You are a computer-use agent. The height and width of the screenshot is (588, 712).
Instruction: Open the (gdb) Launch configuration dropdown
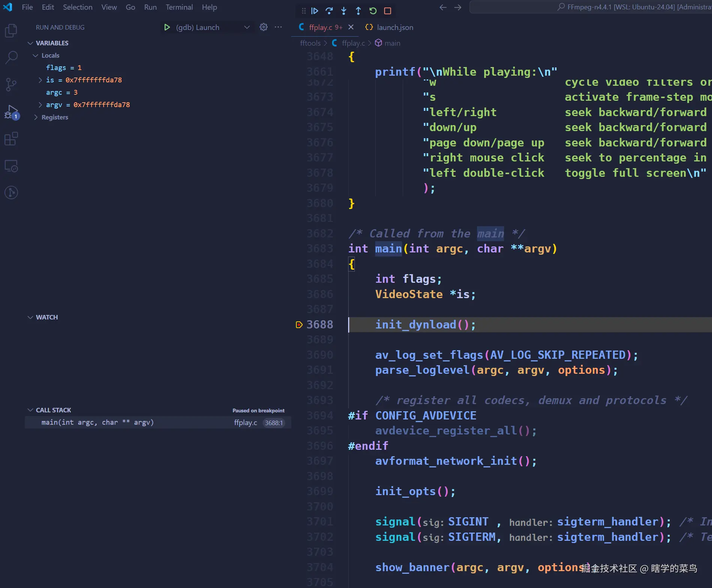[212, 27]
